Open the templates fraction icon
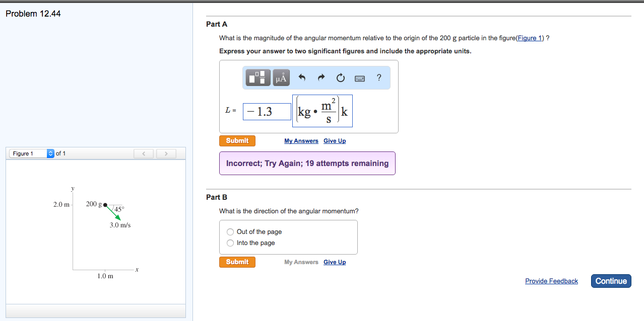 tap(258, 77)
